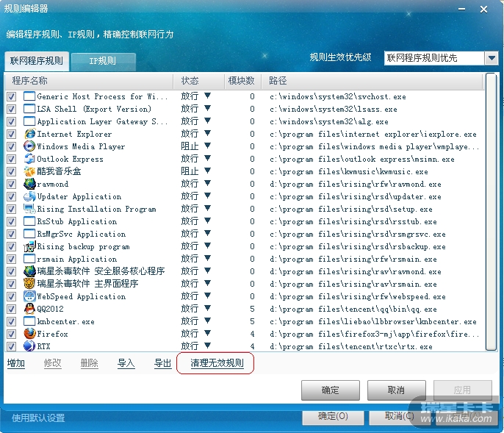The width and height of the screenshot is (504, 433).
Task: Click the RTX program icon
Action: (x=29, y=346)
